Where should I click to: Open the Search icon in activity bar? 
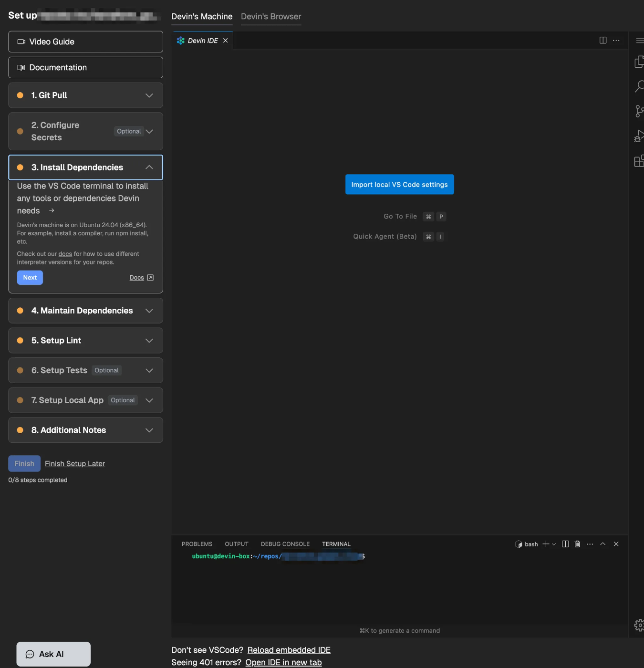click(x=639, y=86)
